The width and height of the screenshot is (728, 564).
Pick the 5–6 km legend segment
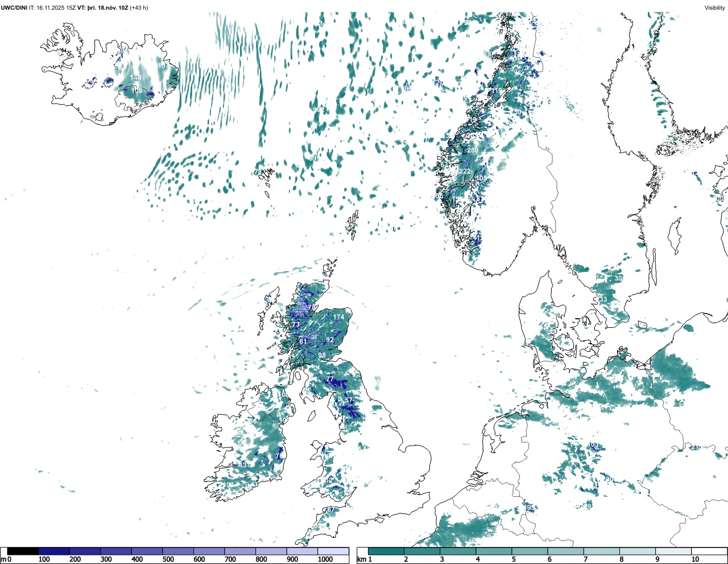[x=530, y=551]
